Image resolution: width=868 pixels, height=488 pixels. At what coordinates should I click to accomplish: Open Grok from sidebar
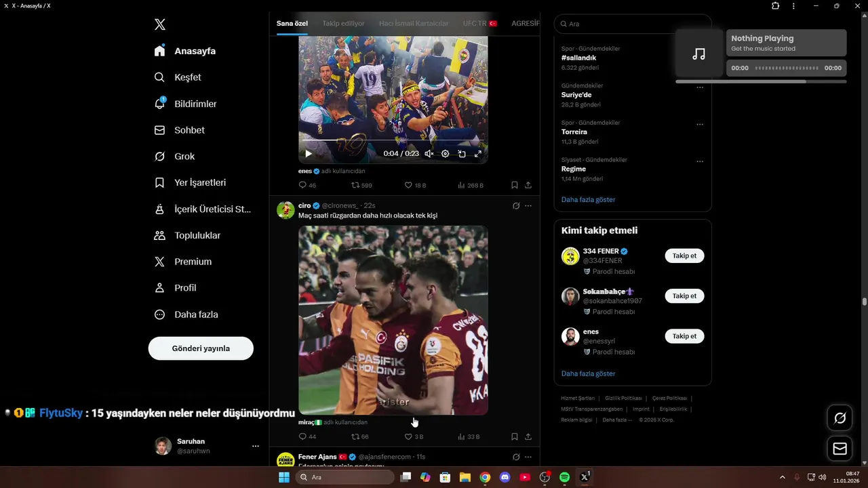pos(175,157)
